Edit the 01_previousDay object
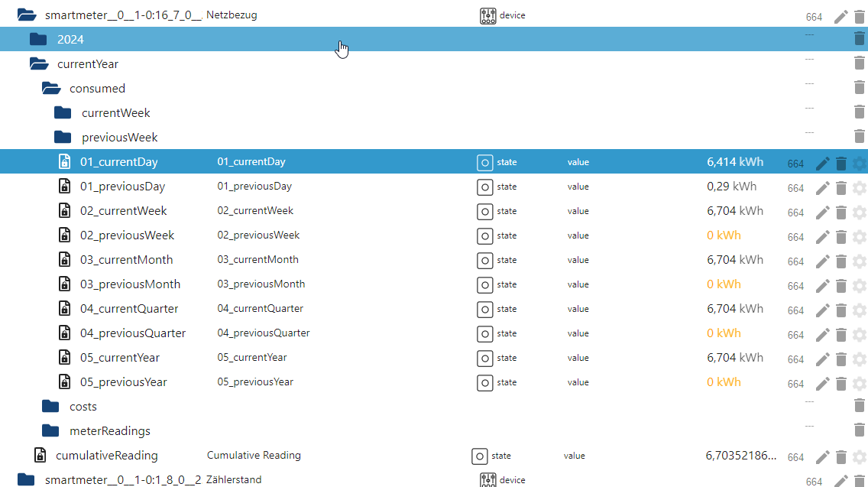The width and height of the screenshot is (868, 487). coord(823,188)
